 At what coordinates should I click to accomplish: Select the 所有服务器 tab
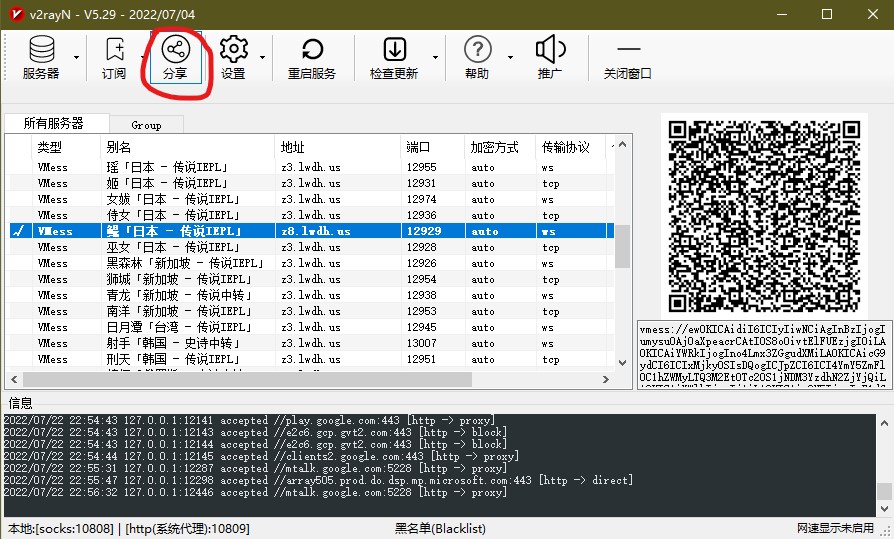coord(54,123)
